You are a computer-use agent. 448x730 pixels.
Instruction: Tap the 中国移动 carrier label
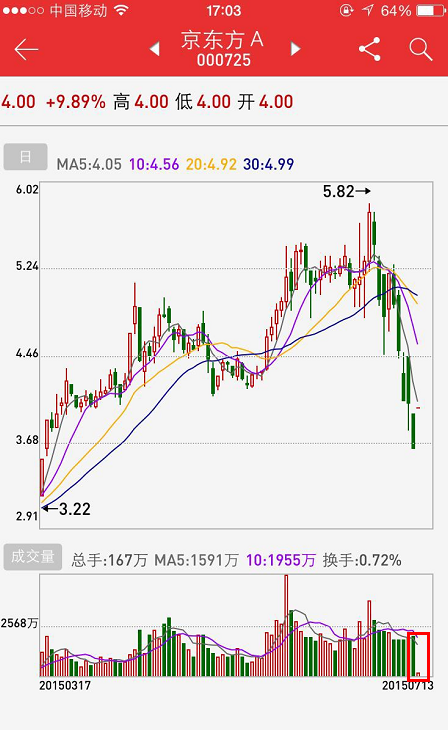point(78,10)
